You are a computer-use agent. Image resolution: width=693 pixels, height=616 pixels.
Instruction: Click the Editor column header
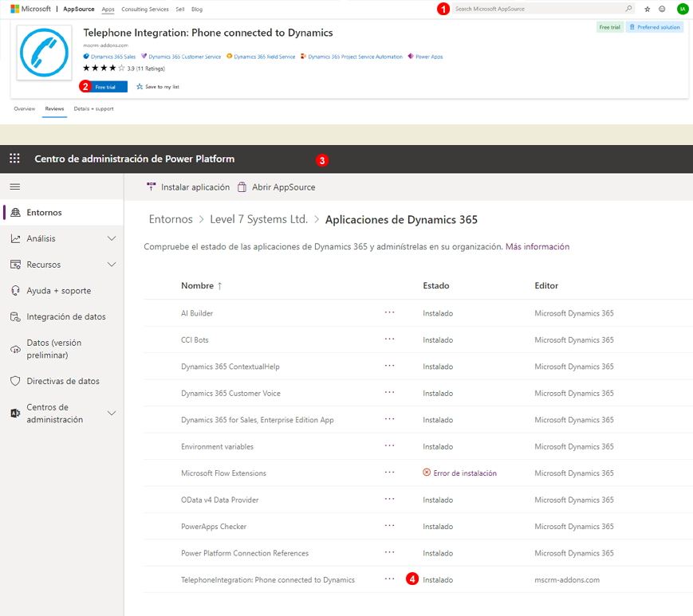pyautogui.click(x=546, y=286)
